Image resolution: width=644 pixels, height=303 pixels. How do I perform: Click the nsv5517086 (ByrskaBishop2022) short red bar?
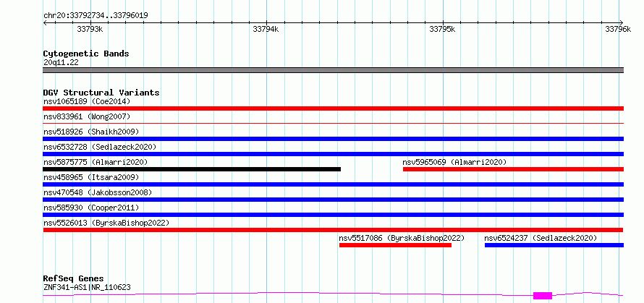(395, 245)
